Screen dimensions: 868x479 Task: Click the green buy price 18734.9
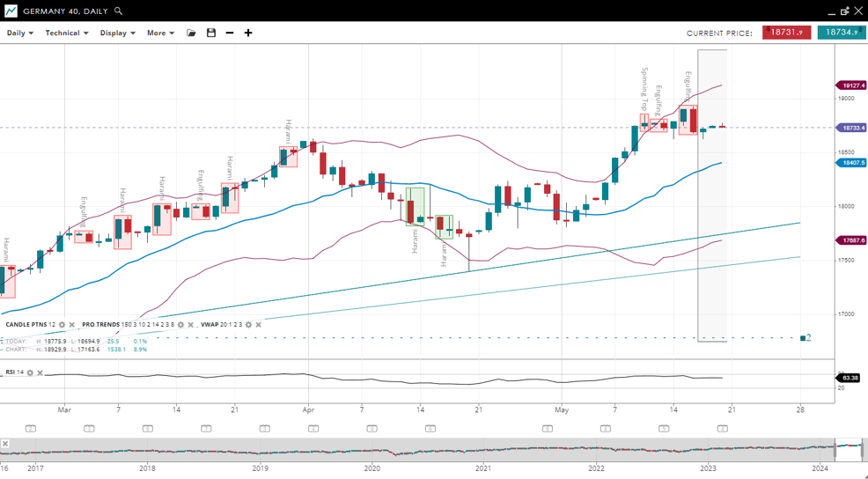coord(841,33)
